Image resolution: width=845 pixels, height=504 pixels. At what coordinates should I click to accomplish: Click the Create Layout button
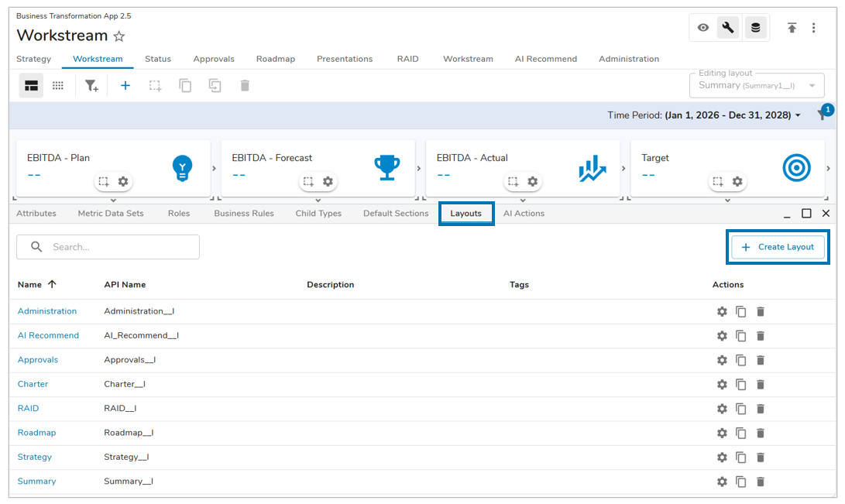778,247
